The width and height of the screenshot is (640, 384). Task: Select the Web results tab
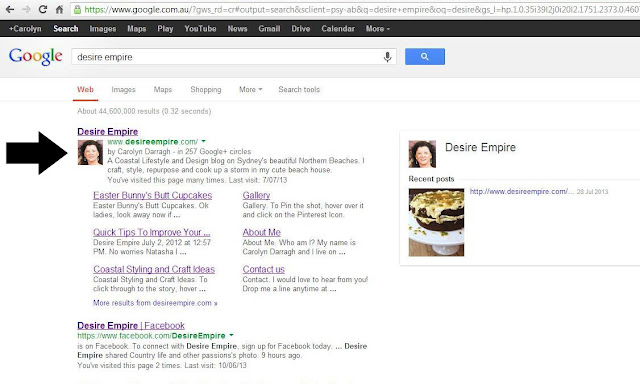point(85,89)
